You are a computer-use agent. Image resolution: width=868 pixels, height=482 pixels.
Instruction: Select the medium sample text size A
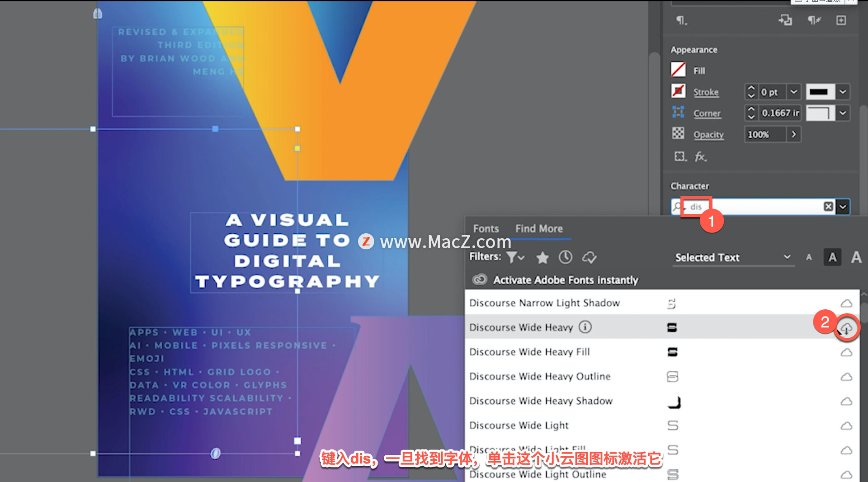832,257
